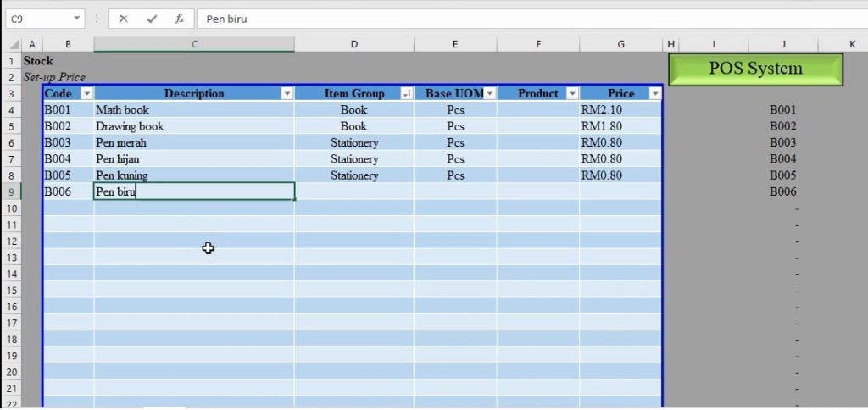868x410 pixels.
Task: Expand the Name Box dropdown arrow
Action: [77, 18]
